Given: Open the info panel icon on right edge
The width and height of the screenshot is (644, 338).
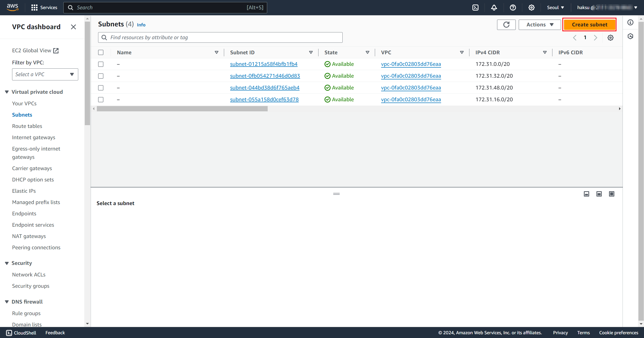Looking at the screenshot, I should point(630,23).
